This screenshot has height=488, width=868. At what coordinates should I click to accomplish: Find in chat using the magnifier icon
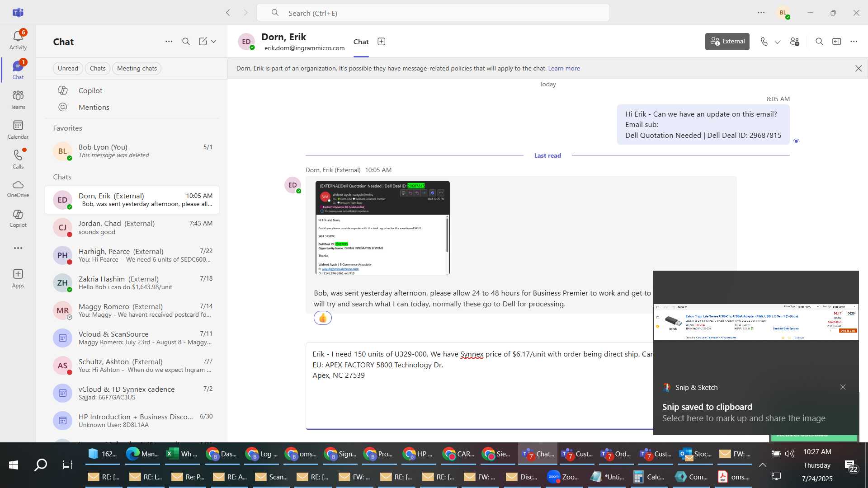point(819,42)
